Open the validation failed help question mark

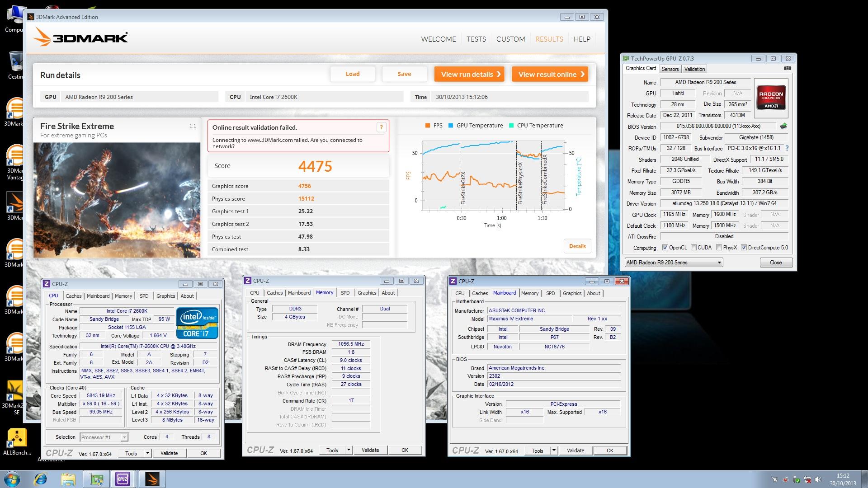pos(381,127)
